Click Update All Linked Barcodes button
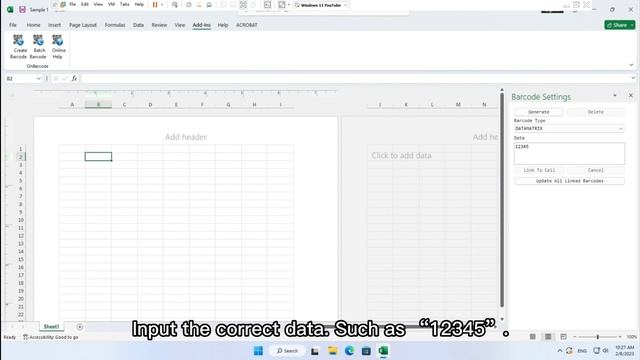Screen dimensions: 640x360 pos(569,181)
